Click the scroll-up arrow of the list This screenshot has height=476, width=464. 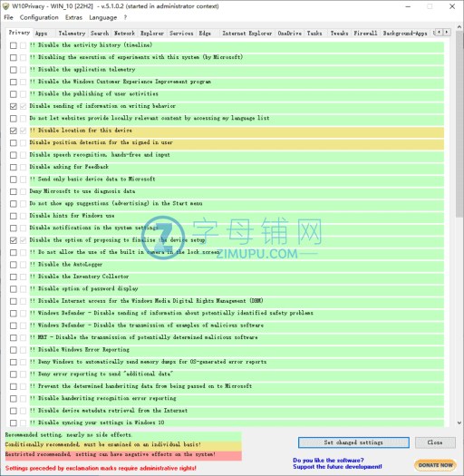pyautogui.click(x=459, y=27)
